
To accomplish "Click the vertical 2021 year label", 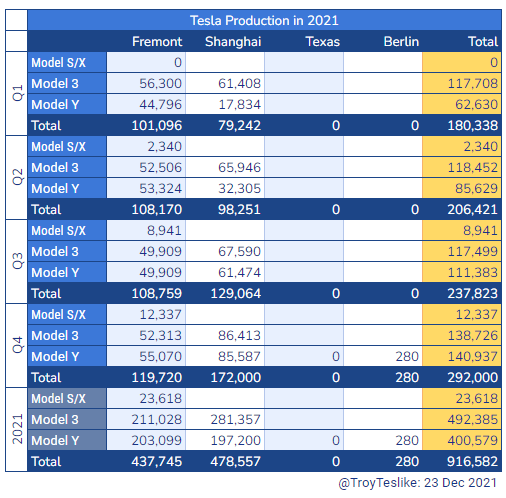I will coord(17,429).
